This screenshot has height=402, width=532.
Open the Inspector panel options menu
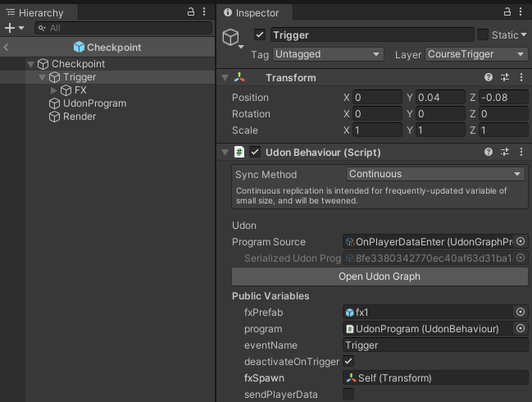[521, 11]
